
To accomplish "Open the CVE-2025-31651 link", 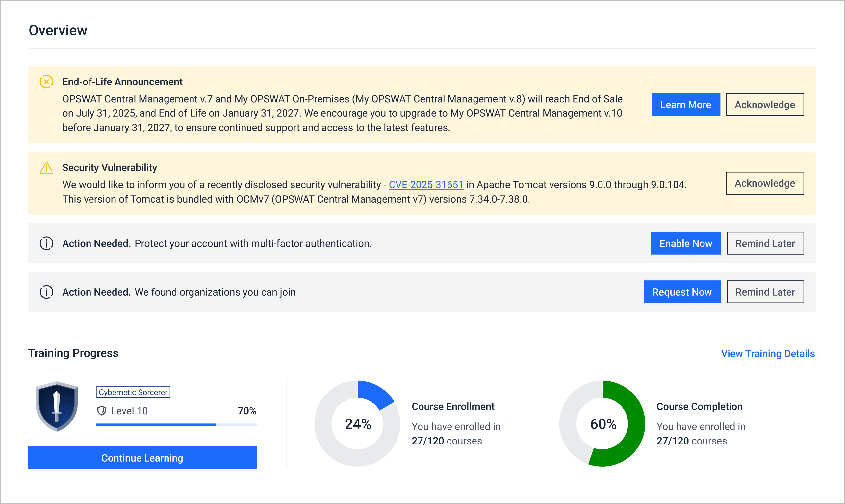I will 426,185.
